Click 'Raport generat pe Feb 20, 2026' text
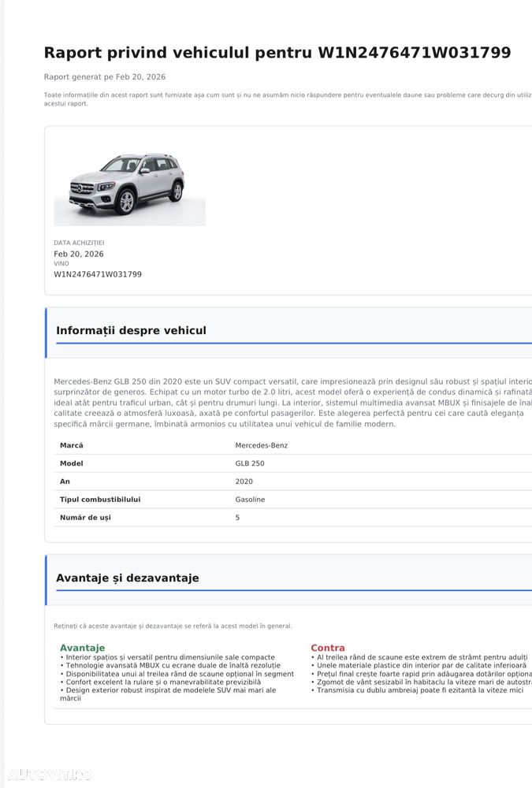 click(x=105, y=77)
